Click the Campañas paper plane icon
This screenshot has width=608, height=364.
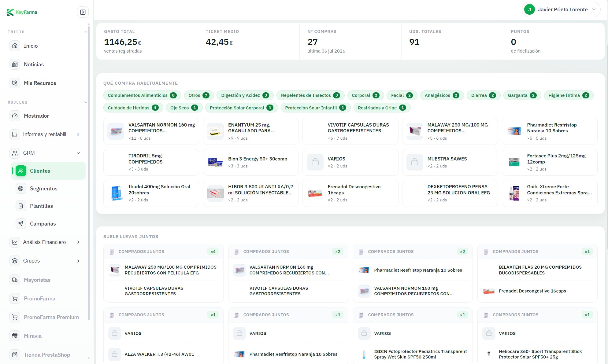pyautogui.click(x=21, y=224)
